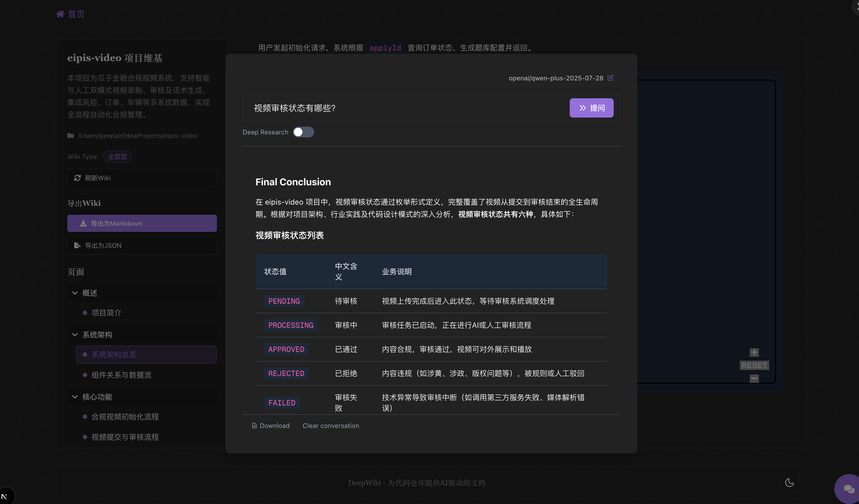Click the project folder path icon
Image resolution: width=859 pixels, height=504 pixels.
tap(71, 136)
